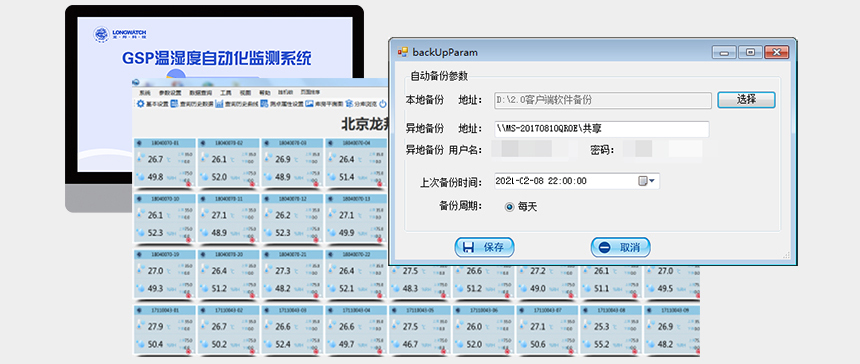Click the GSP温湿度自动化监测系统 title on the monitor
This screenshot has width=860, height=364.
[216, 58]
